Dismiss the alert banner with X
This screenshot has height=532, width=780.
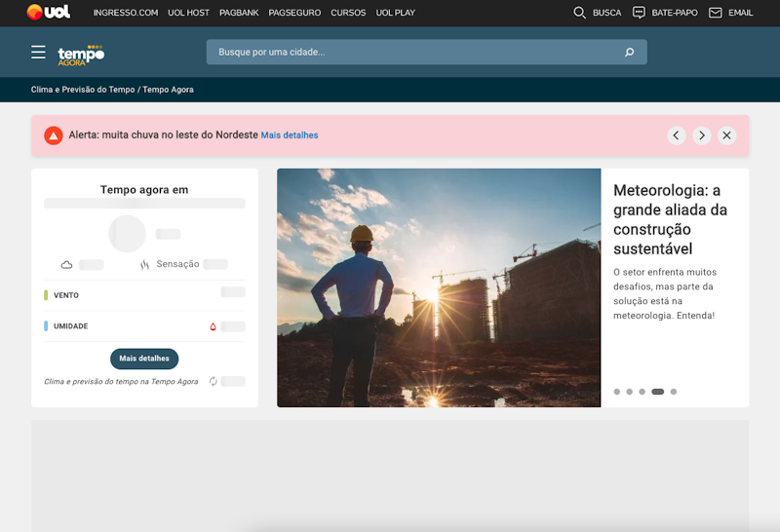coord(726,135)
